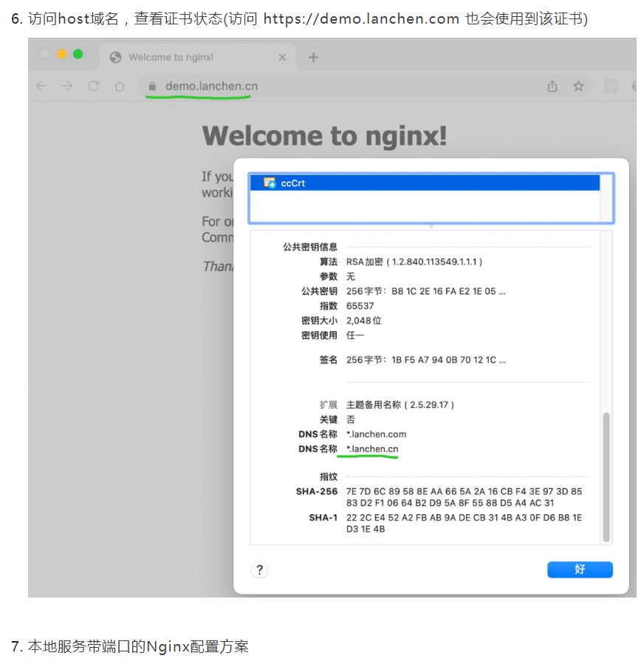644x664 pixels.
Task: Click the 关键 value 否
Action: coord(351,420)
